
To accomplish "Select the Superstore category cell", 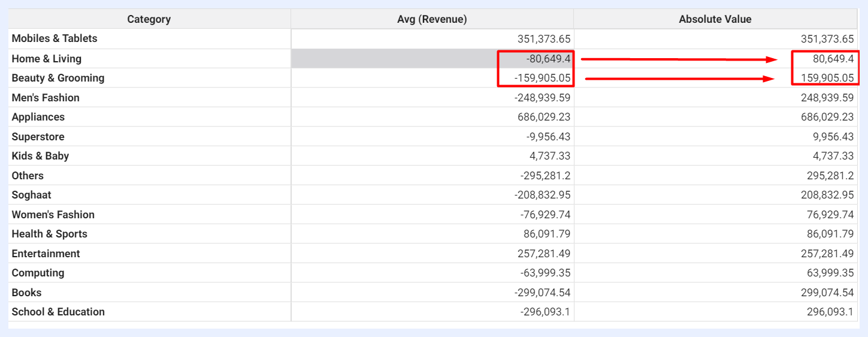I will point(149,137).
